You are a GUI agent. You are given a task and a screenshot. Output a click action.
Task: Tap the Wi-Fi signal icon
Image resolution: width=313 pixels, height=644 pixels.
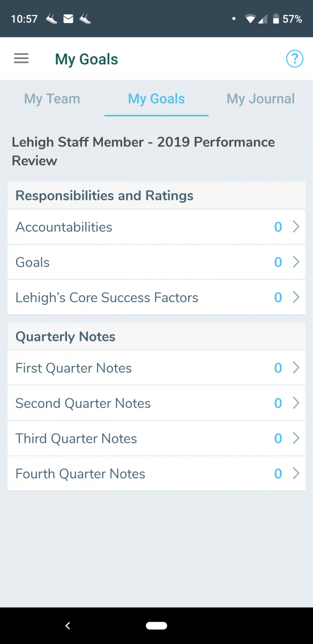(250, 19)
